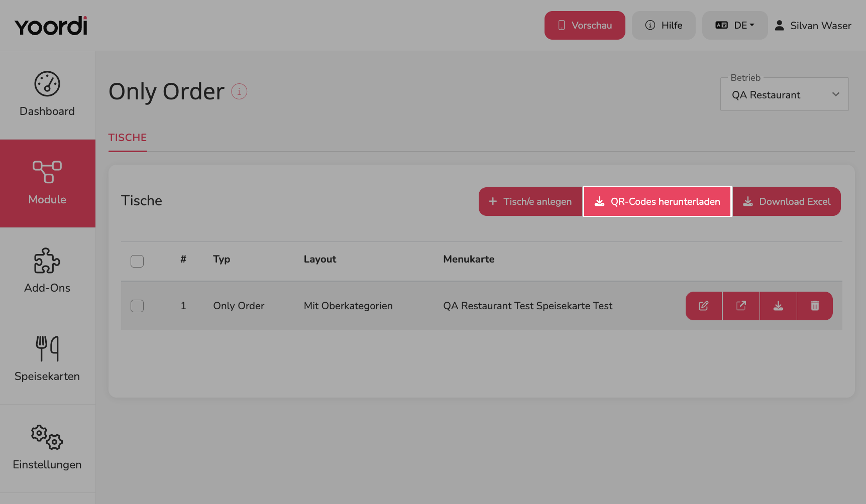866x504 pixels.
Task: Open Add-Ons puzzle icon
Action: coord(47,261)
